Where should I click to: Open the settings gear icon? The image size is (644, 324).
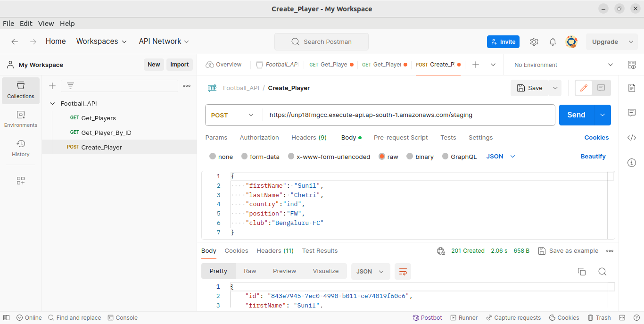point(534,42)
